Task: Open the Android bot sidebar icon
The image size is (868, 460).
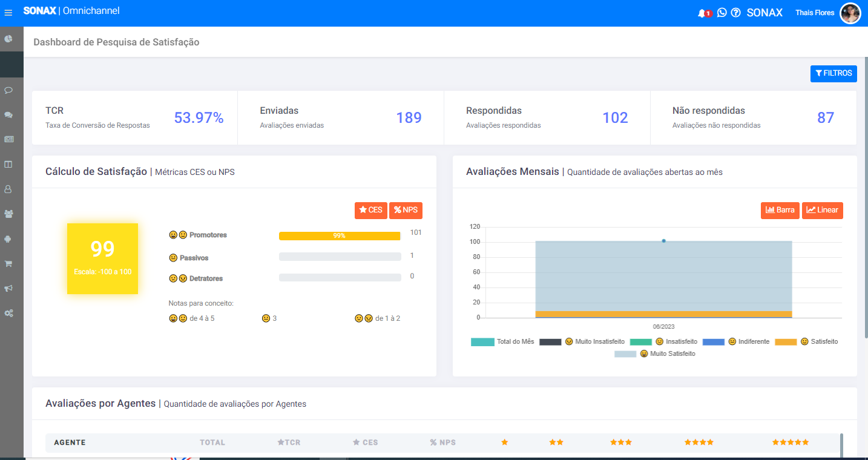Action: [x=8, y=239]
